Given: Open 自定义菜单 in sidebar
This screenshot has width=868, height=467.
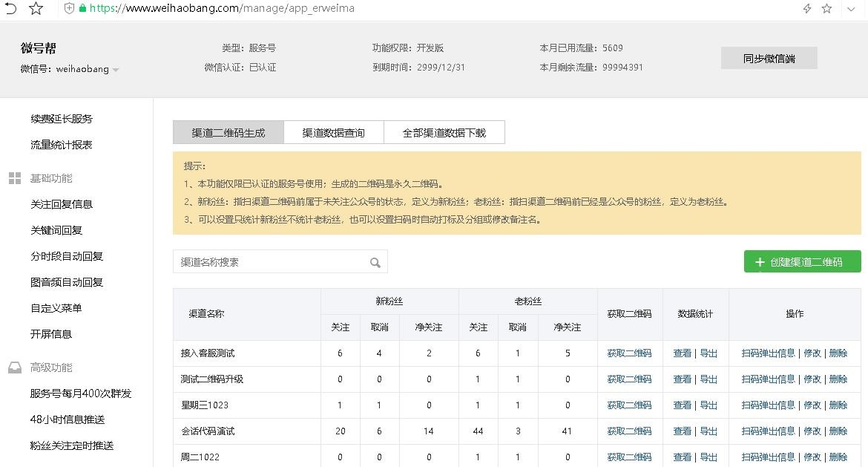Looking at the screenshot, I should click(x=56, y=308).
